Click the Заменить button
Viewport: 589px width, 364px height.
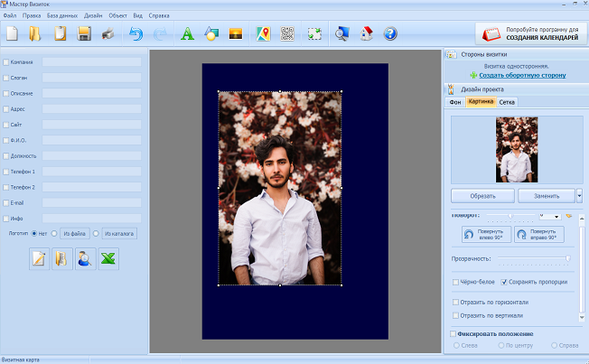coord(547,196)
